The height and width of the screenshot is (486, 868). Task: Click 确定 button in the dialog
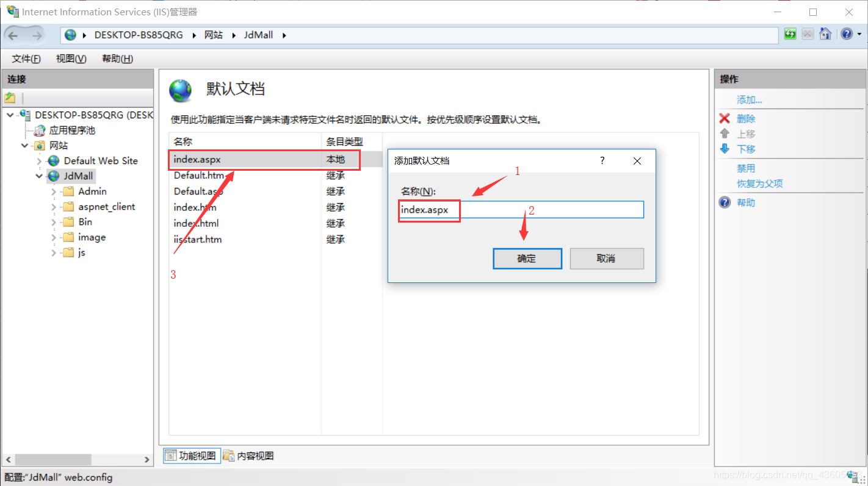[x=527, y=259]
